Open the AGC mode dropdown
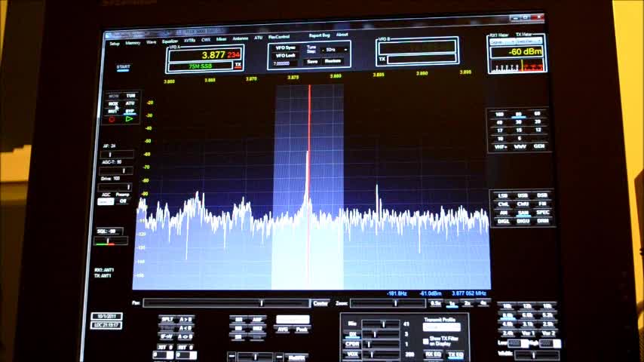 click(106, 202)
